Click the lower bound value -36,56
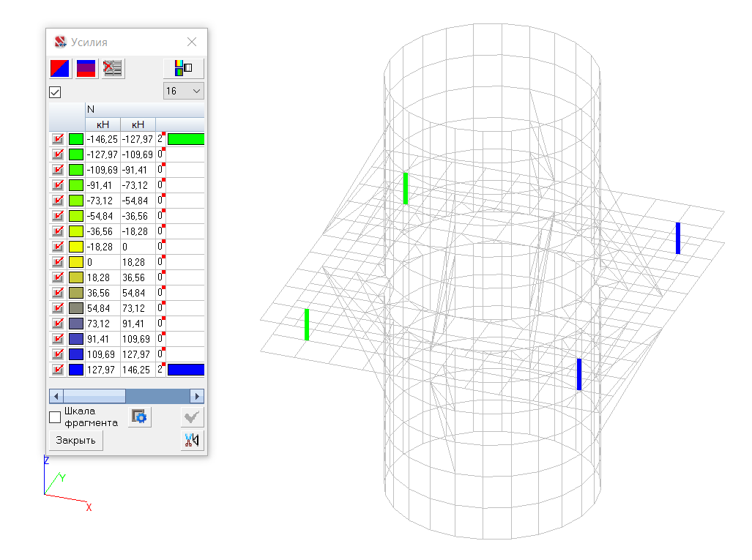The width and height of the screenshot is (752, 560). [x=103, y=231]
